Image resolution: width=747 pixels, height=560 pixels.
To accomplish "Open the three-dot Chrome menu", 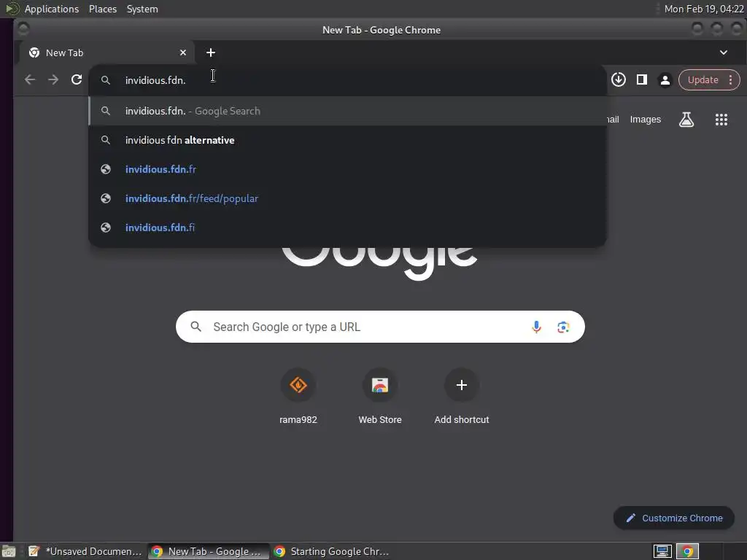I will point(730,80).
